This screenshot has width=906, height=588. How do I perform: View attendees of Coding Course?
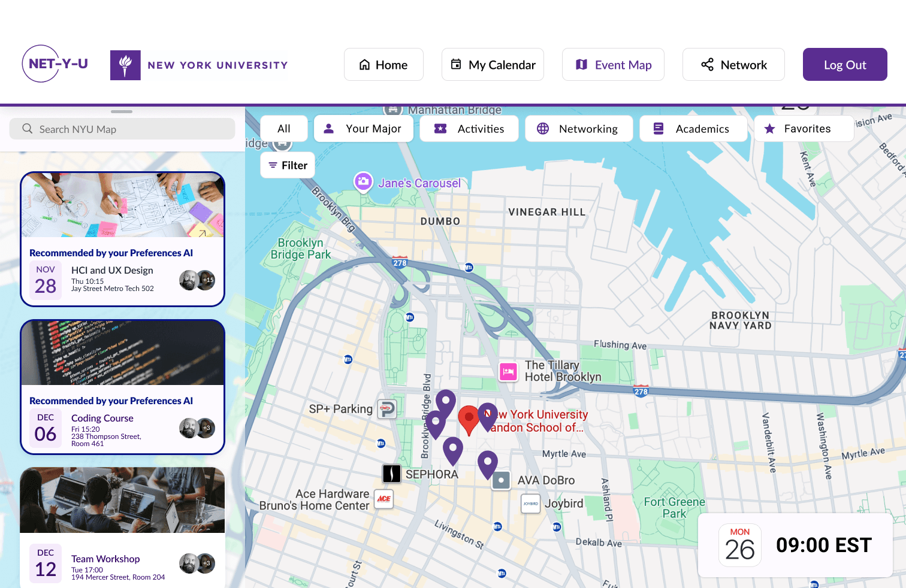(x=197, y=428)
